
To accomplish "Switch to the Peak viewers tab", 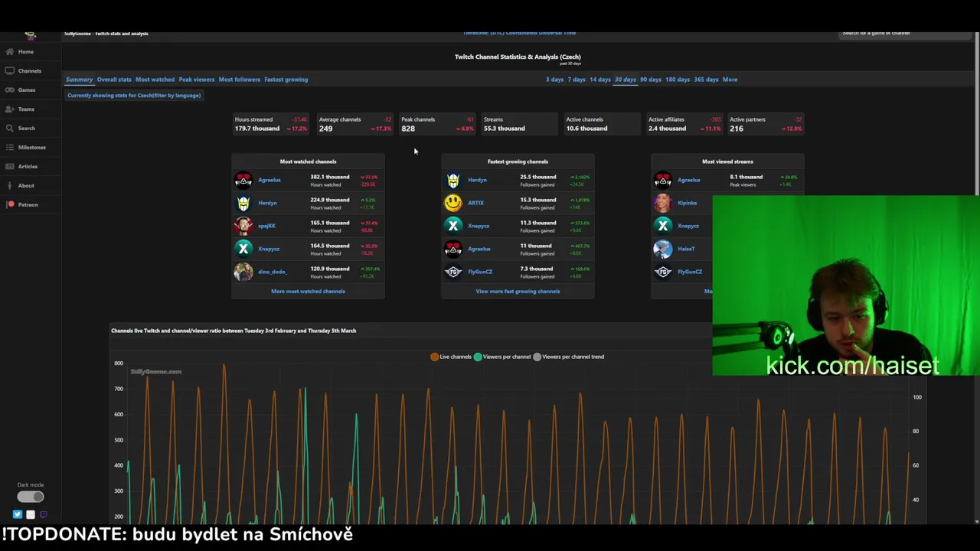I will point(197,80).
